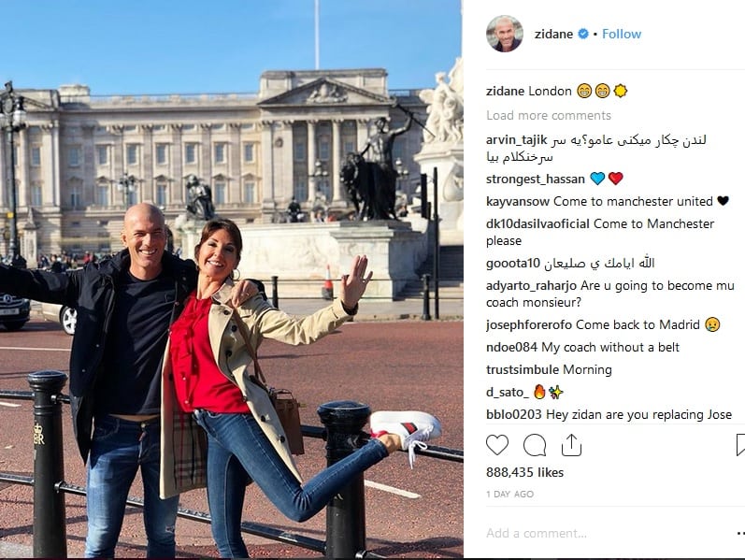Open strongest_hassan's profile
Viewport: 745px width, 560px height.
pos(535,179)
